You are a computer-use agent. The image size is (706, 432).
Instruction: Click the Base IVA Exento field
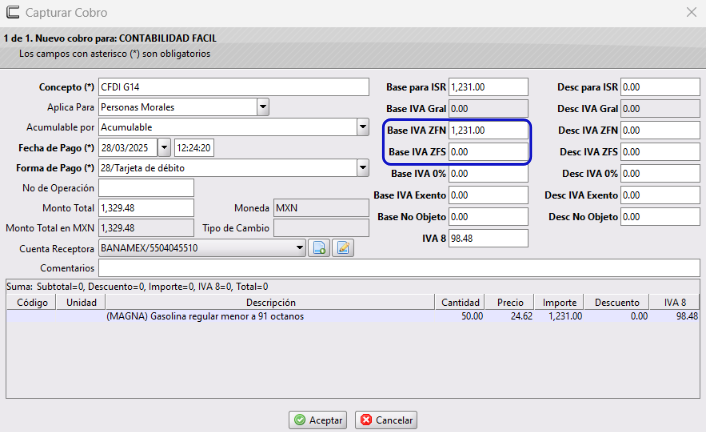click(488, 195)
